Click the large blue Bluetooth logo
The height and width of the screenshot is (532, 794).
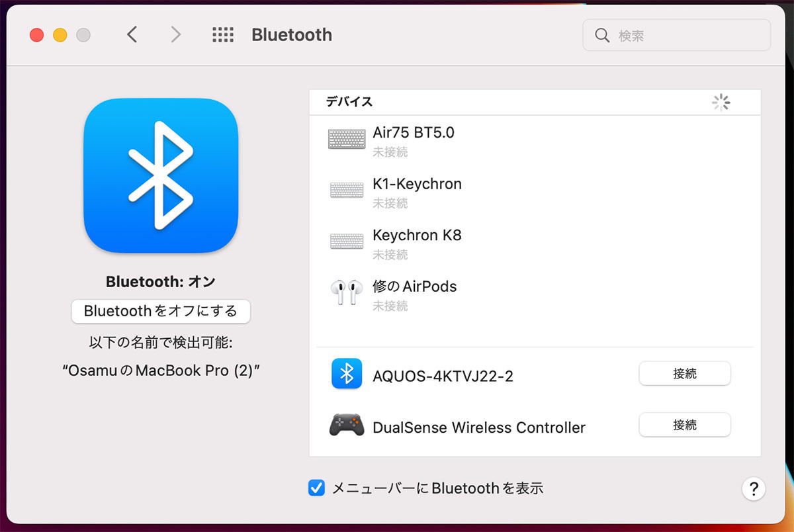[161, 175]
